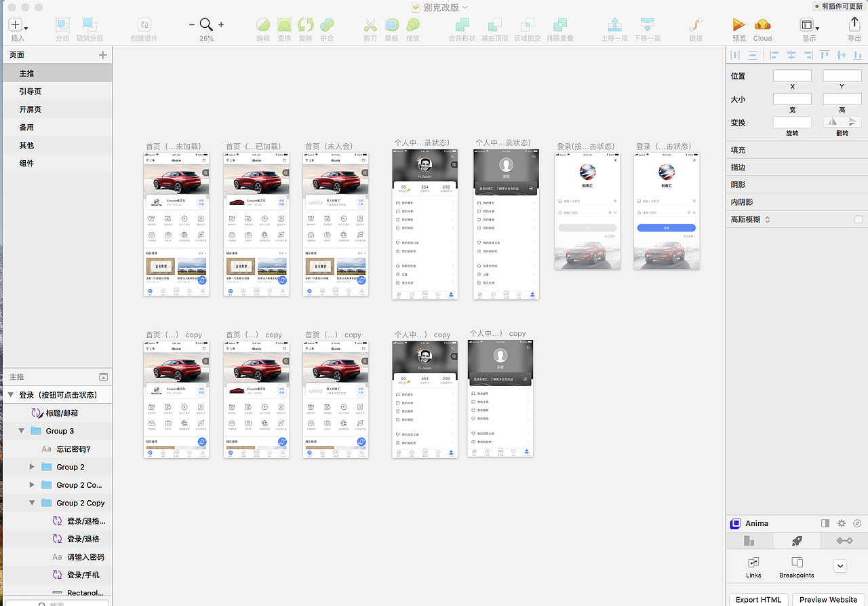Collapse the 登录（按钮可点击状态）artboard layer

pyautogui.click(x=11, y=395)
